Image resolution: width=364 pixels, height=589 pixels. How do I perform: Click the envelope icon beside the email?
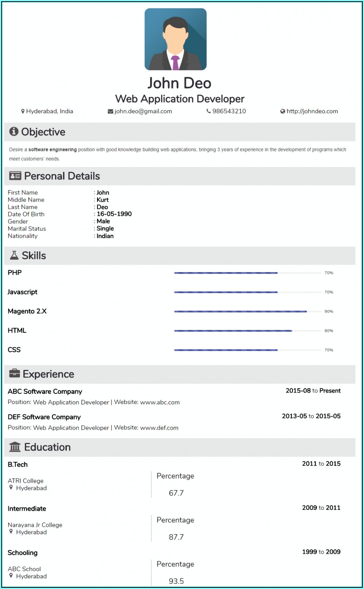111,111
